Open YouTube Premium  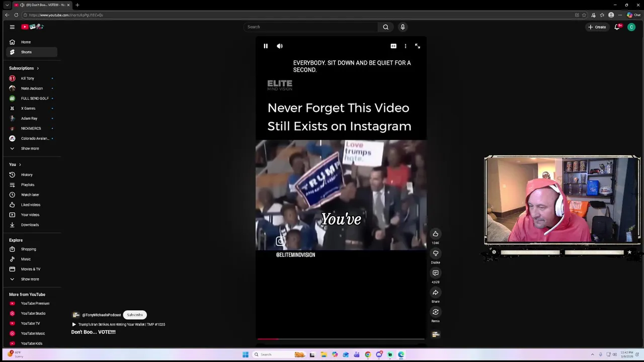click(x=32, y=304)
